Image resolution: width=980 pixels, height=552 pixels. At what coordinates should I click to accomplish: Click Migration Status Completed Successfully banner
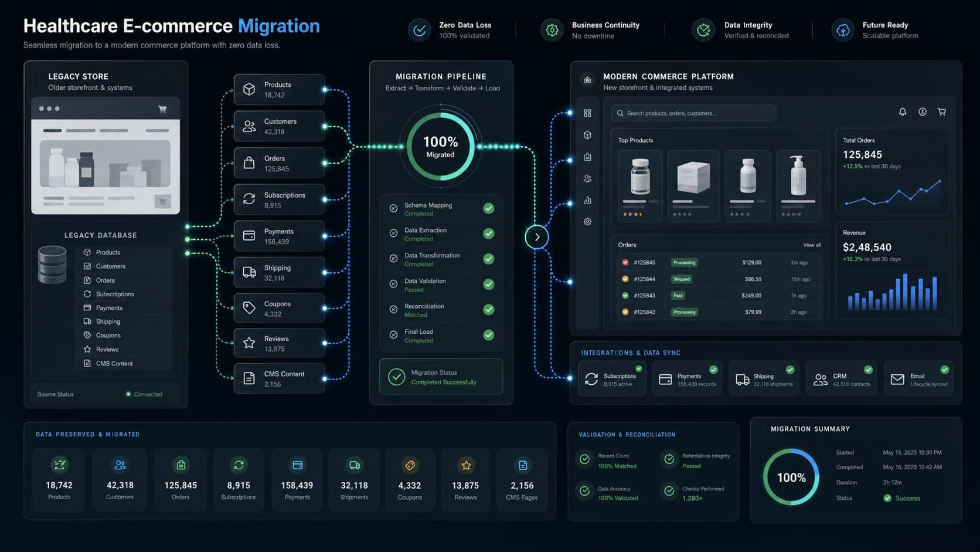pos(441,377)
